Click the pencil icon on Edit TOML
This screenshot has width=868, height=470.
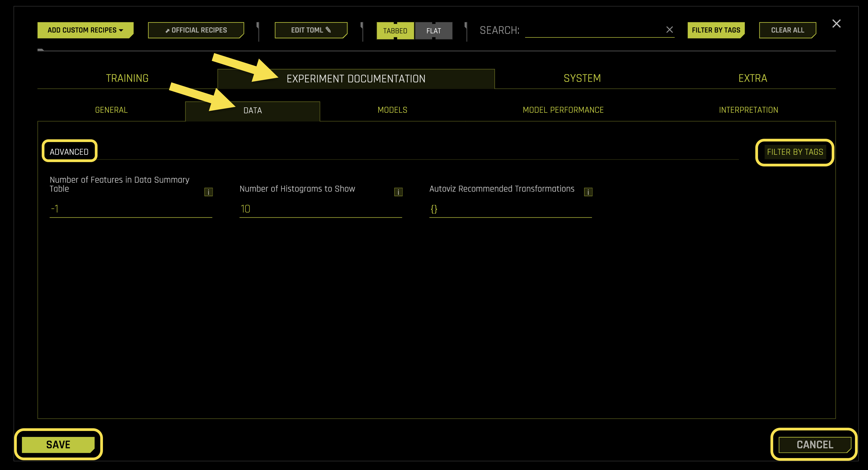click(328, 30)
